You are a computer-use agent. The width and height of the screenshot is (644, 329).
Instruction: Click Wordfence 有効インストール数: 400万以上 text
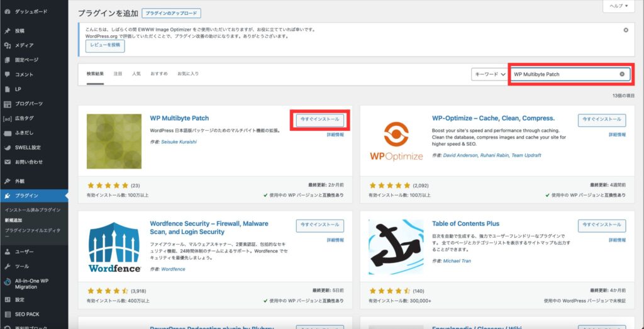click(118, 301)
